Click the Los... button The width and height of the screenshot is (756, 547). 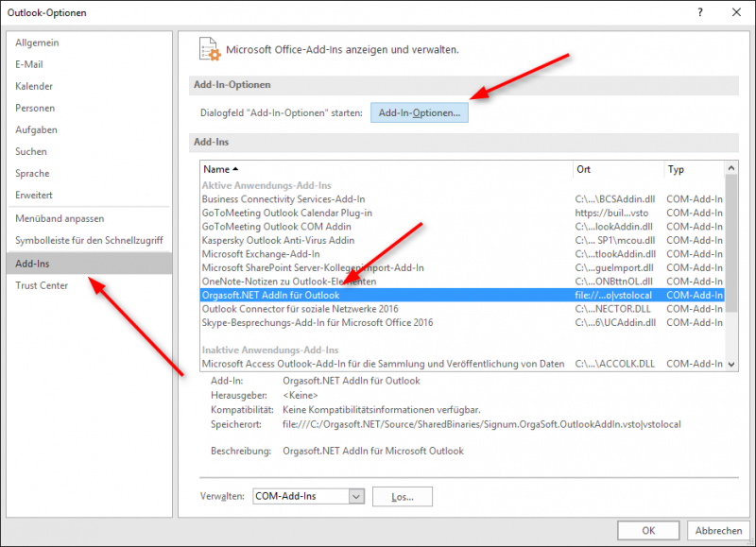tap(402, 496)
